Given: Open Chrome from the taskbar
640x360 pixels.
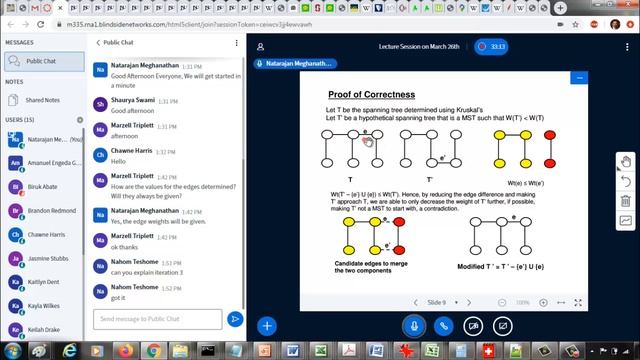Looking at the screenshot, I should coord(153,351).
